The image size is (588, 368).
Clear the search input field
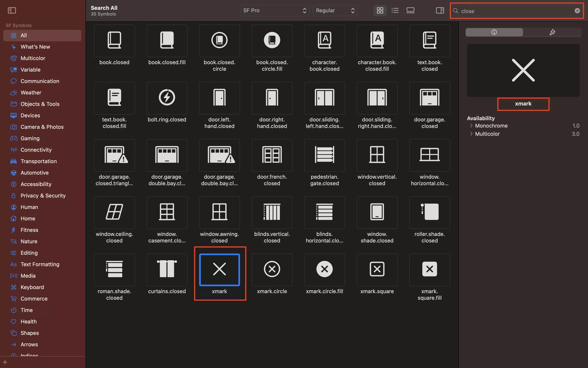tap(577, 11)
